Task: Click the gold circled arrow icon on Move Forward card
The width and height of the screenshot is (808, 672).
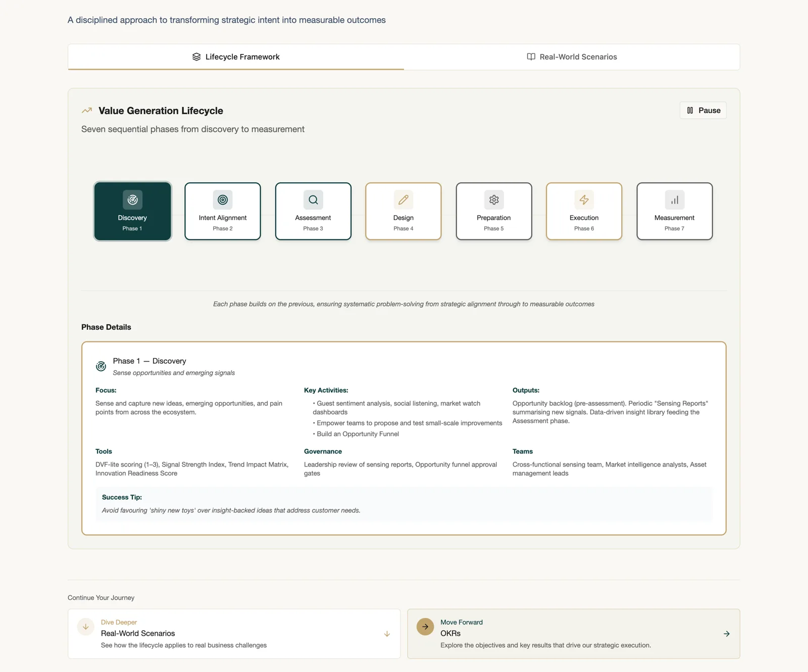Action: click(425, 627)
